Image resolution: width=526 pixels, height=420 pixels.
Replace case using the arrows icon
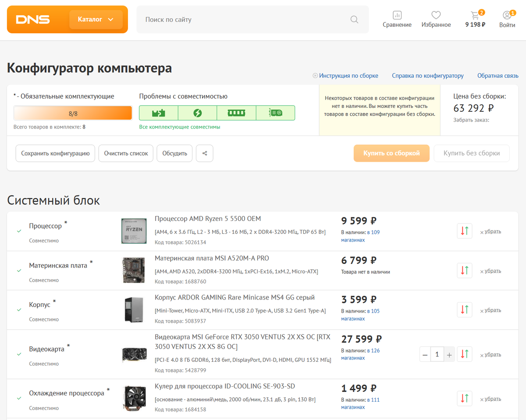pos(465,310)
